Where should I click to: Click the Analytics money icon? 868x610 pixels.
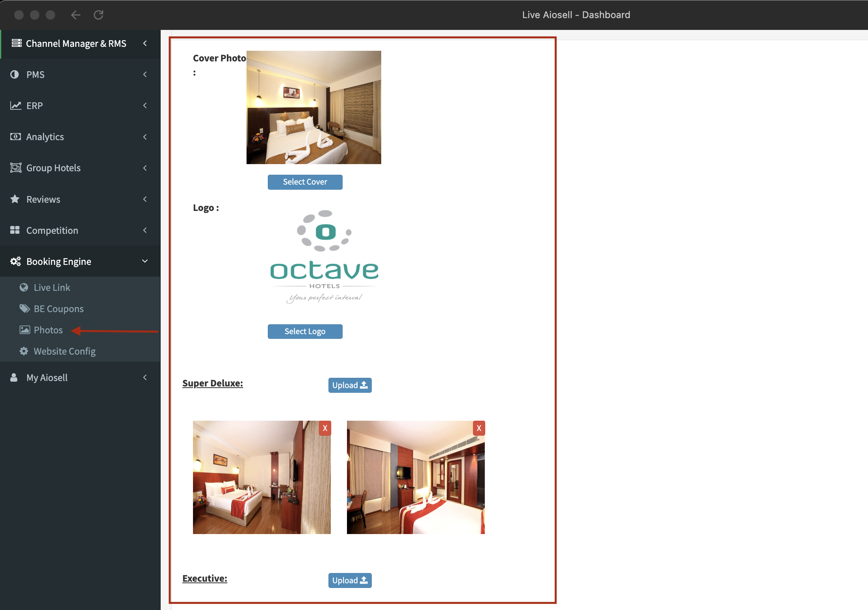click(15, 137)
